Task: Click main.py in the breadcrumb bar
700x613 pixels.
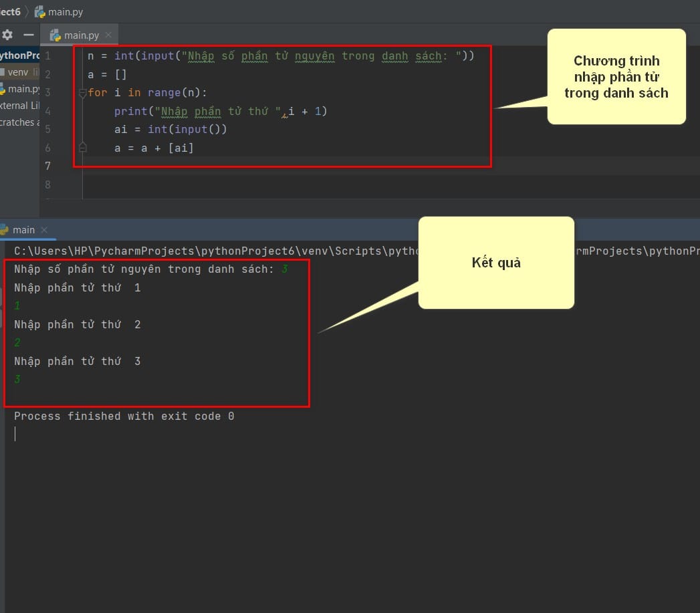Action: (65, 12)
